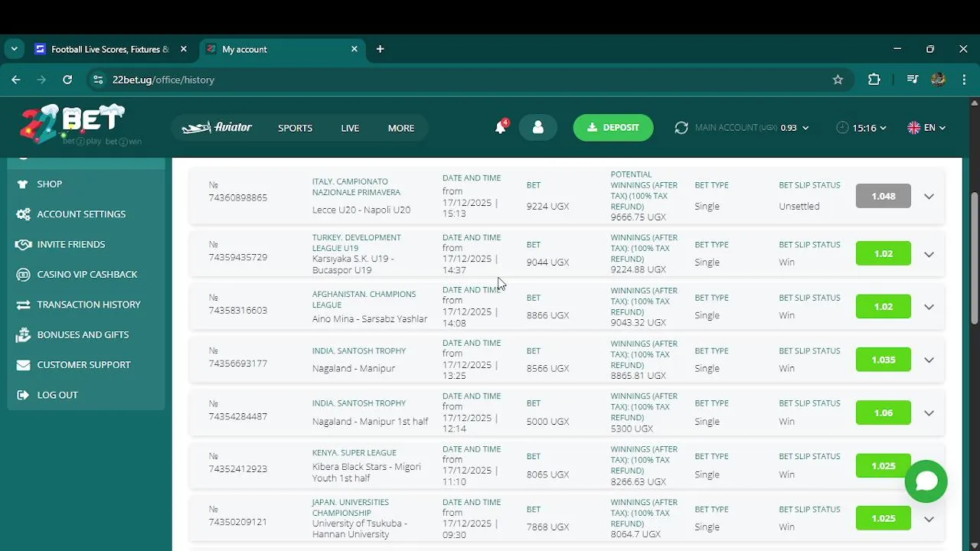Viewport: 980px width, 551px height.
Task: Click the Invite Friends megaphone icon
Action: click(23, 244)
